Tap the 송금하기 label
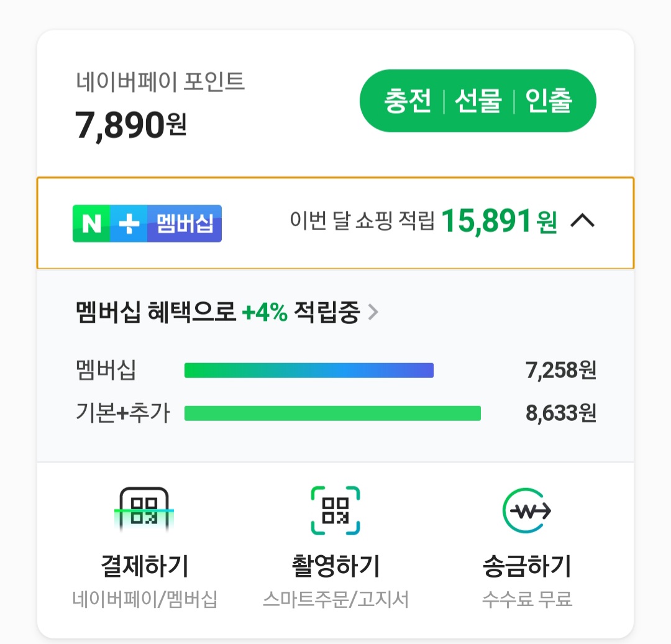671x644 pixels. click(x=527, y=566)
